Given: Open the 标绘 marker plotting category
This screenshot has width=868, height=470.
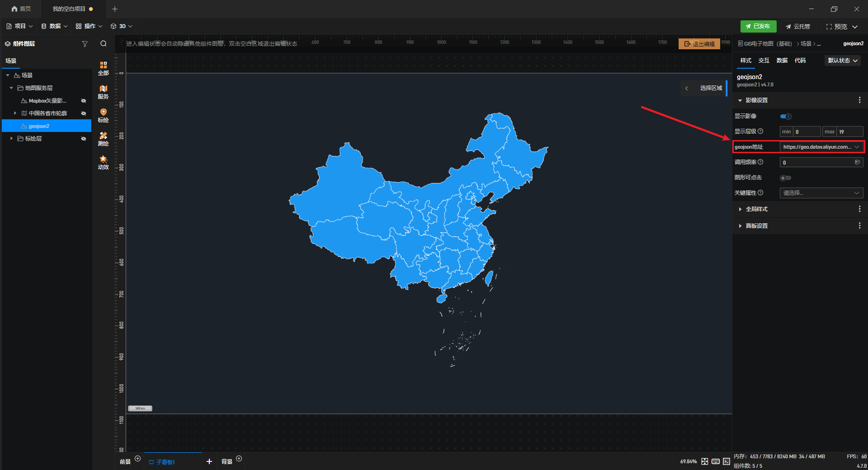Looking at the screenshot, I should 103,115.
